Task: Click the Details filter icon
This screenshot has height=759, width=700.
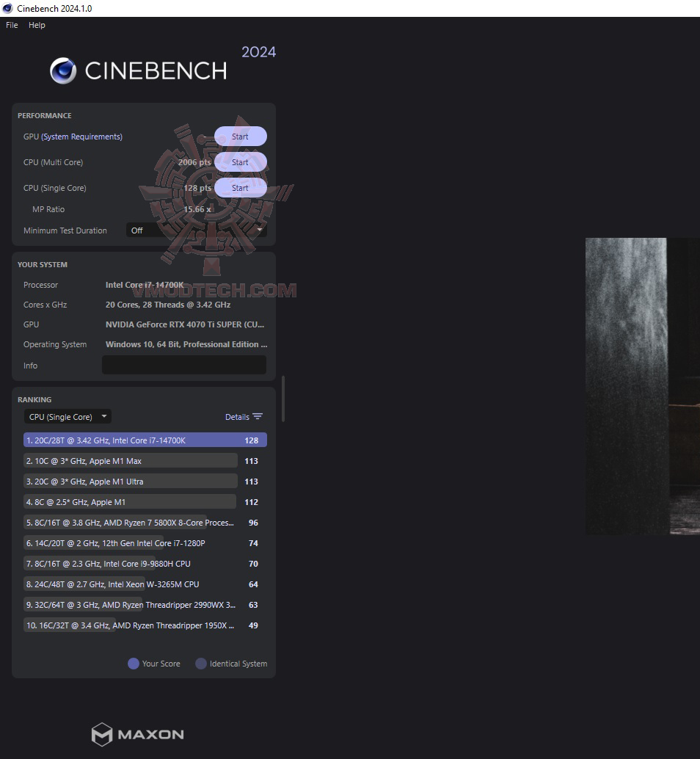Action: pos(258,417)
